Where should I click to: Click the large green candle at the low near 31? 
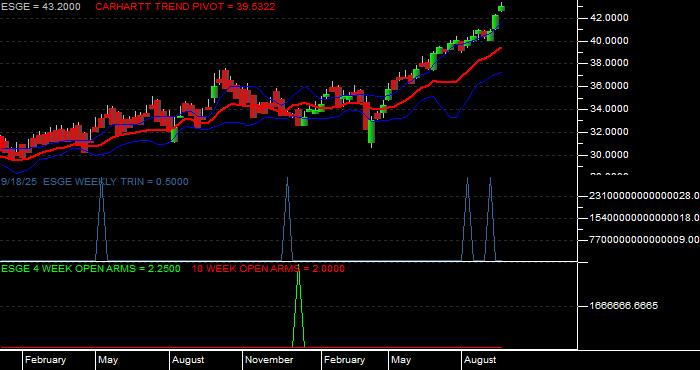[371, 132]
